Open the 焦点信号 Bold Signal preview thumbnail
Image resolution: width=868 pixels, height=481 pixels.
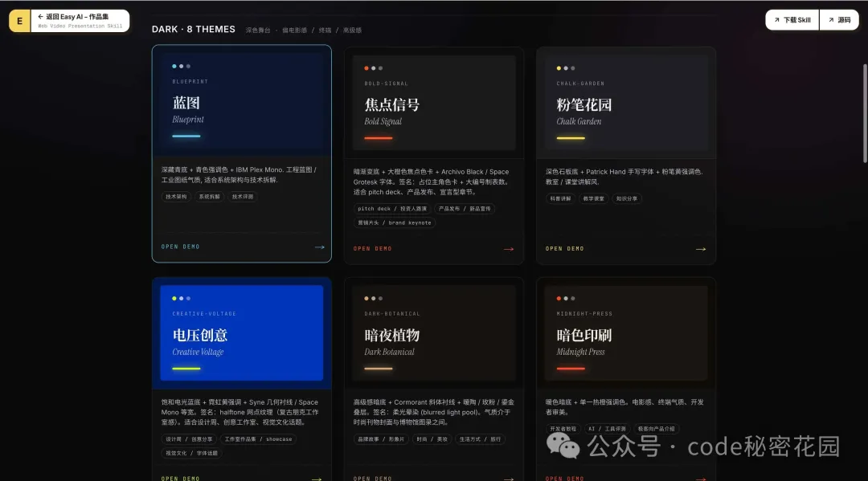pos(434,103)
